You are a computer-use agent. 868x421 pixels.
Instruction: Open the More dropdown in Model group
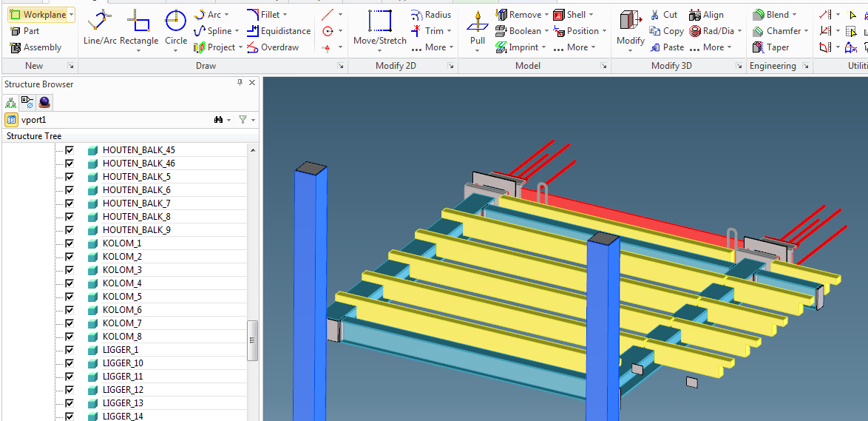point(574,47)
